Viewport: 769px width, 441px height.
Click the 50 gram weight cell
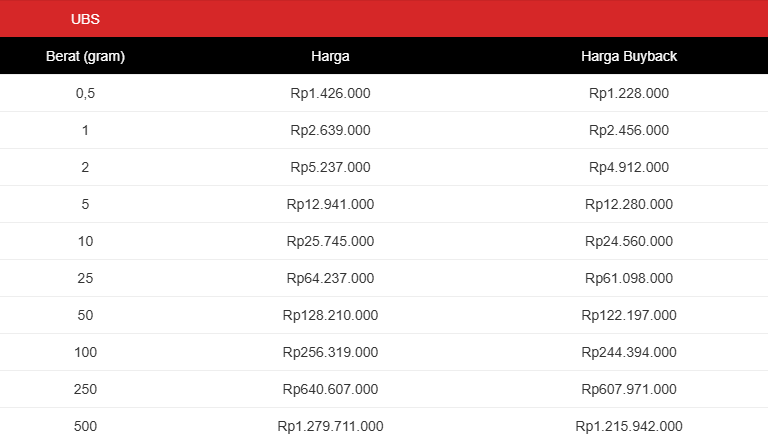tap(85, 315)
